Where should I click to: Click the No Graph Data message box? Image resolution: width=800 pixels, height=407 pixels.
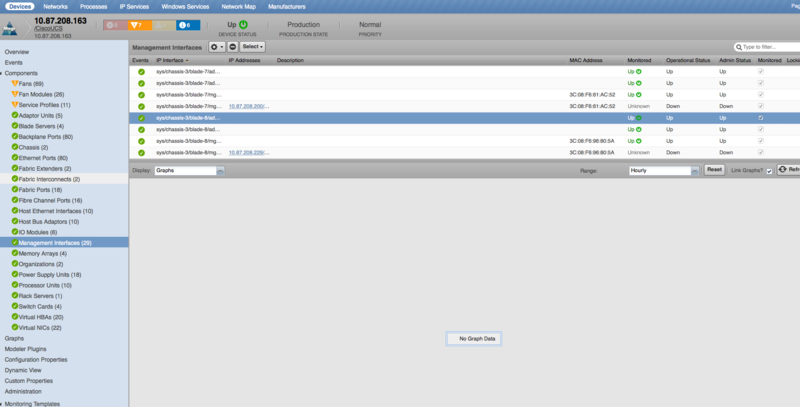[474, 339]
